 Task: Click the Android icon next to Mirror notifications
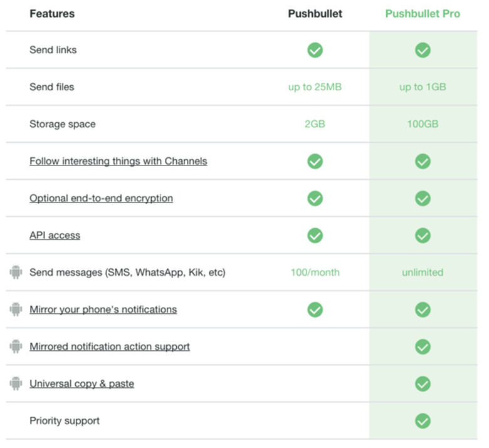(16, 310)
